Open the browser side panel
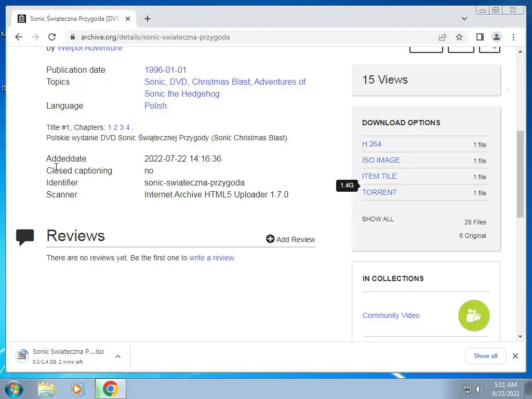 (480, 37)
